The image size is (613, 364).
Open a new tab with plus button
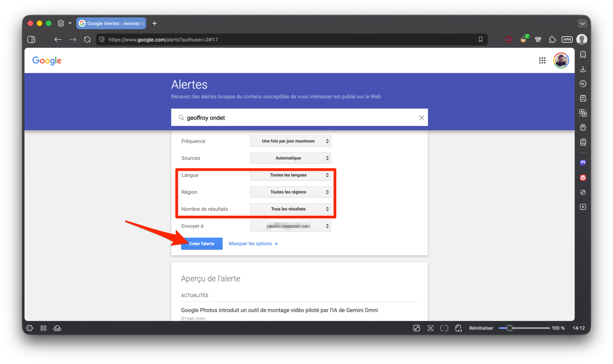click(155, 23)
